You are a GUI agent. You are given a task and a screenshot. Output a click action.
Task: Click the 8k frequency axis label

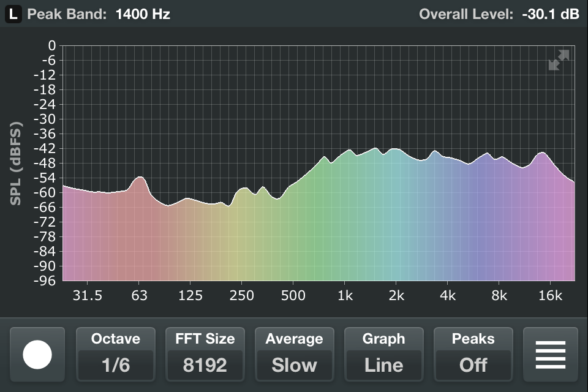(499, 296)
